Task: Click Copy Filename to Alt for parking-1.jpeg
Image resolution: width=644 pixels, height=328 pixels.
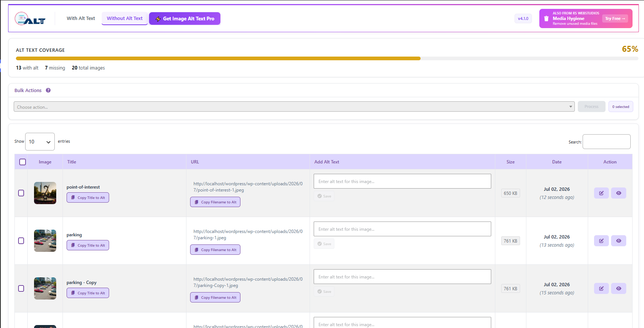Action: click(x=215, y=250)
